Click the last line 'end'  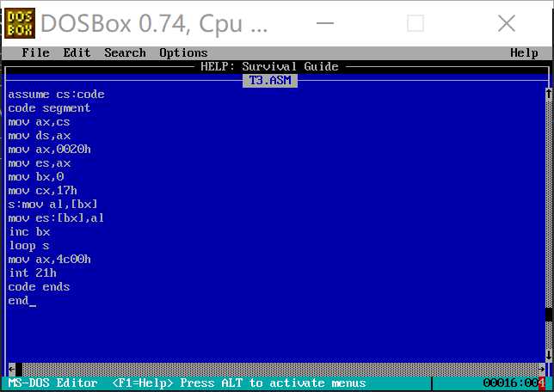[18, 301]
